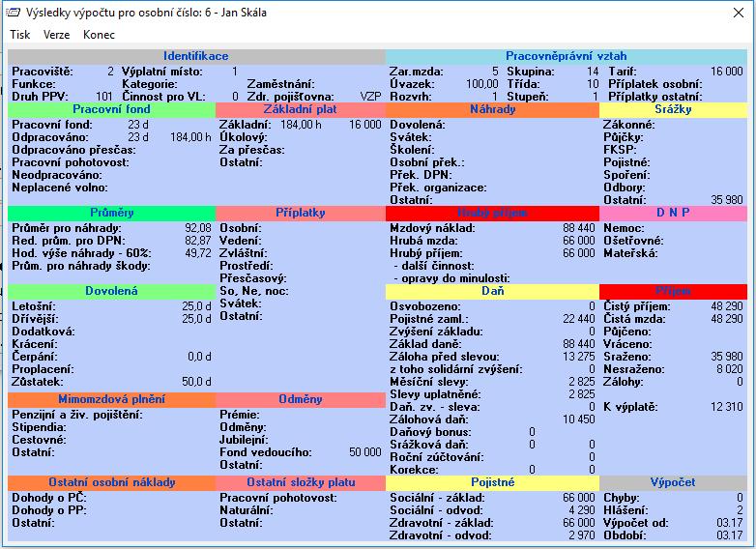Viewport: 756px width, 549px height.
Task: Click the Penzijní a živ. pojištění label
Action: pyautogui.click(x=77, y=415)
